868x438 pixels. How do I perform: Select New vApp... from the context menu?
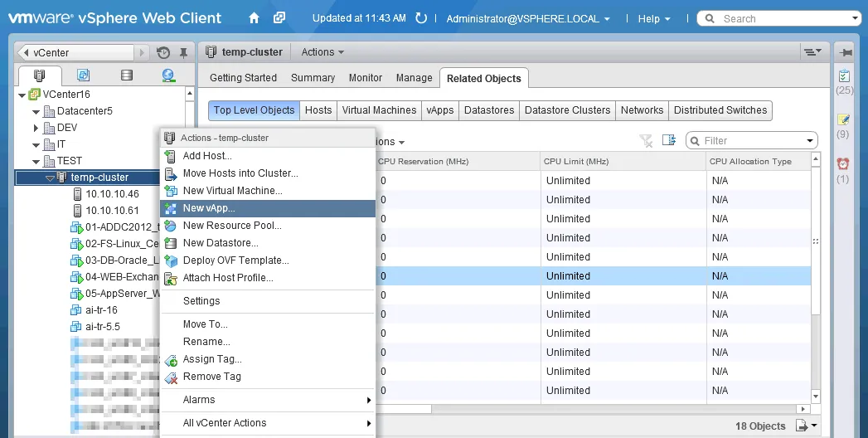click(x=209, y=208)
